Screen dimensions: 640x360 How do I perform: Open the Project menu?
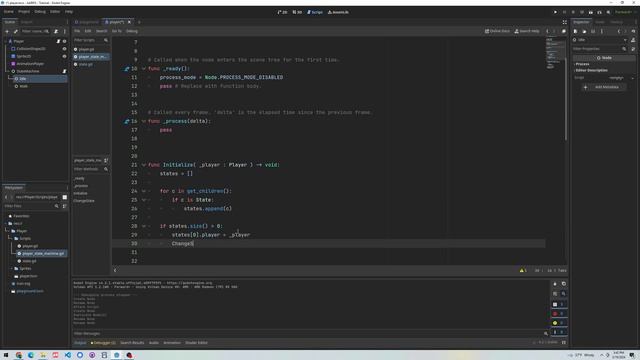pos(24,12)
